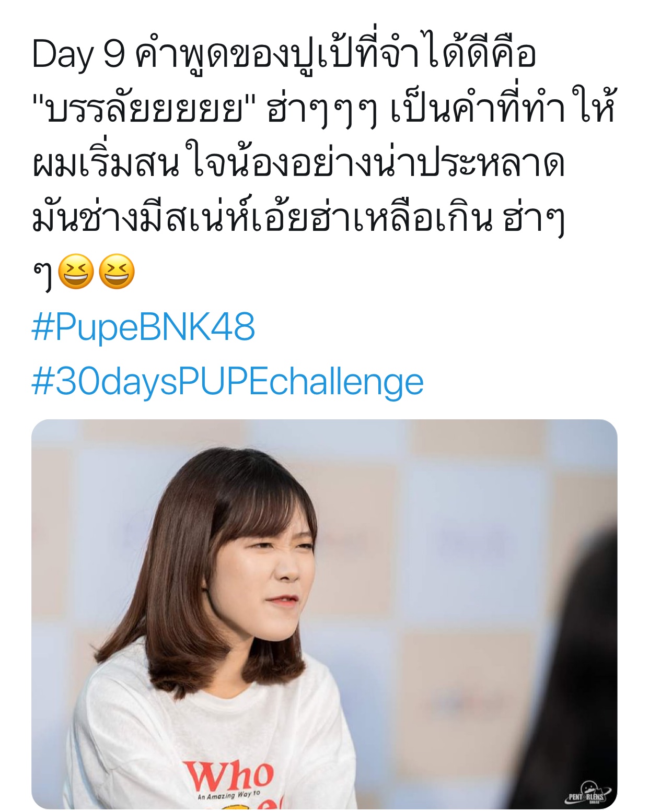Click the blurred checkered photo background
Viewport: 649px width, 812px height.
(444, 522)
